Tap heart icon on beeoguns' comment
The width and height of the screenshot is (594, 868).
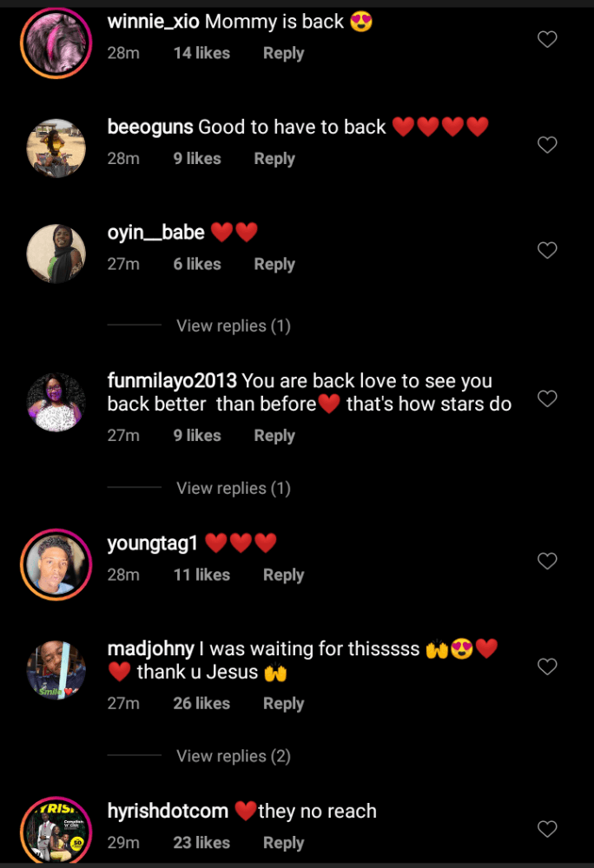(547, 145)
